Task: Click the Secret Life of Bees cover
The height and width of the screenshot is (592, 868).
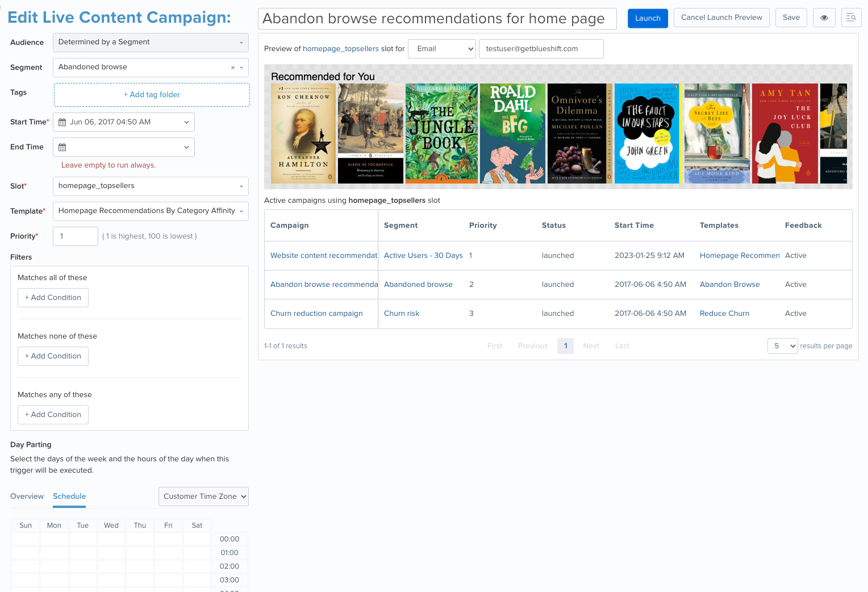Action: pyautogui.click(x=717, y=134)
